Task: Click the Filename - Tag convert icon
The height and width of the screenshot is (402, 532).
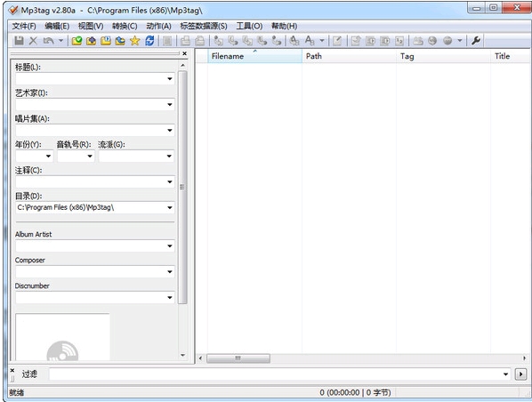Action: (x=233, y=41)
